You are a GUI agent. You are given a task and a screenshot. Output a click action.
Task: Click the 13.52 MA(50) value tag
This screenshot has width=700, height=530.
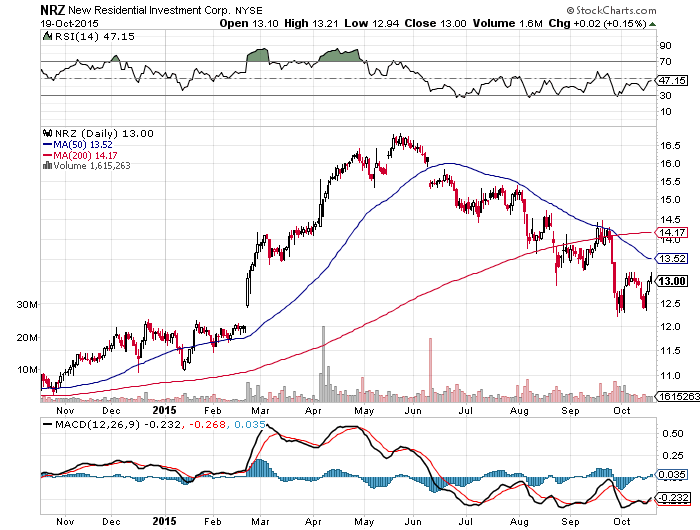(671, 259)
